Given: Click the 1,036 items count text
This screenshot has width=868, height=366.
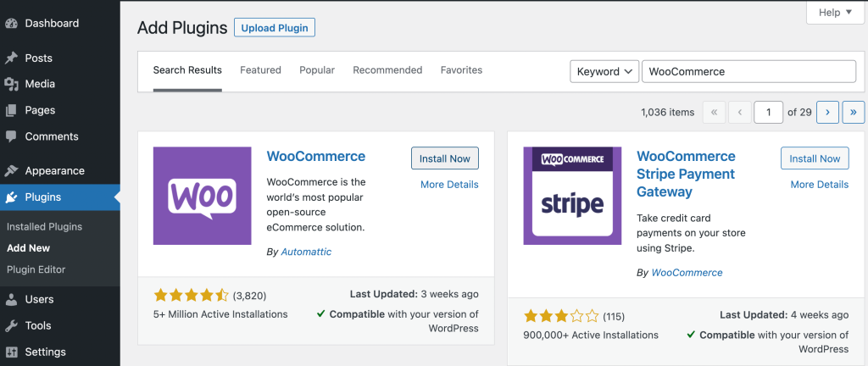Looking at the screenshot, I should click(668, 112).
